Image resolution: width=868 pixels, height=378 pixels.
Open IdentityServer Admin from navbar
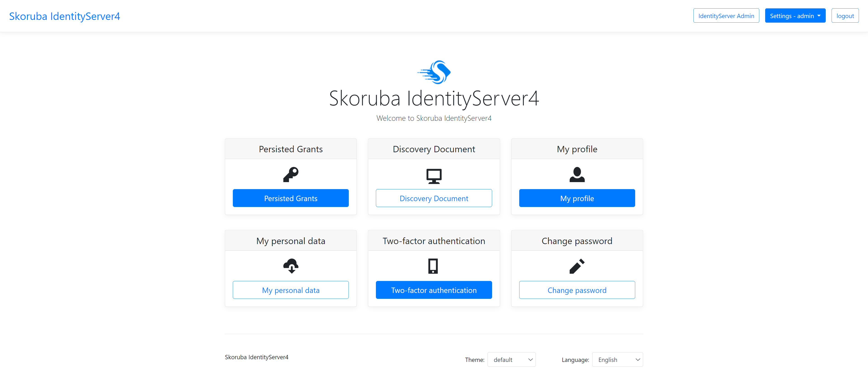pos(726,16)
